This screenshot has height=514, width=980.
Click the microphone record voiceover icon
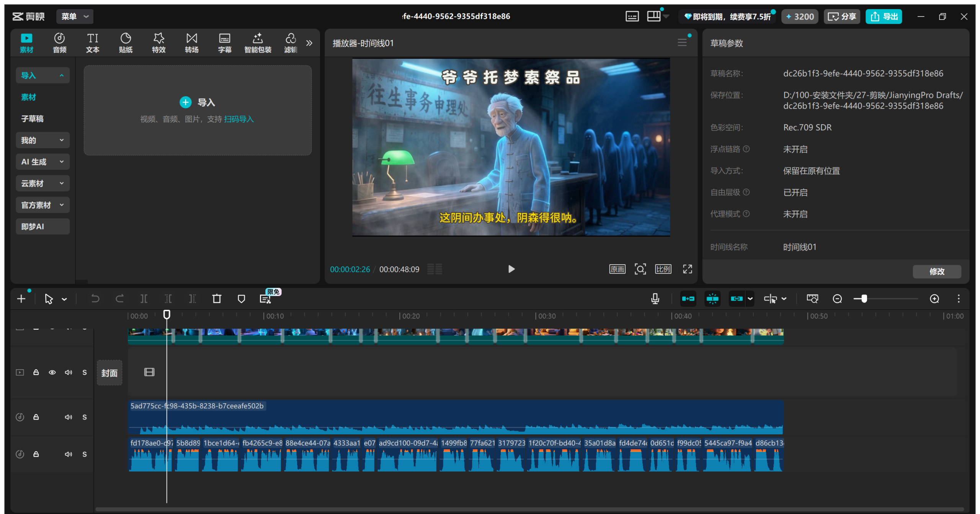(655, 299)
